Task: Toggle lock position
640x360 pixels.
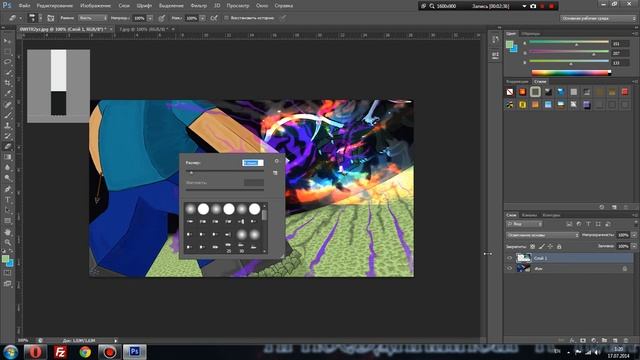Action: point(550,247)
